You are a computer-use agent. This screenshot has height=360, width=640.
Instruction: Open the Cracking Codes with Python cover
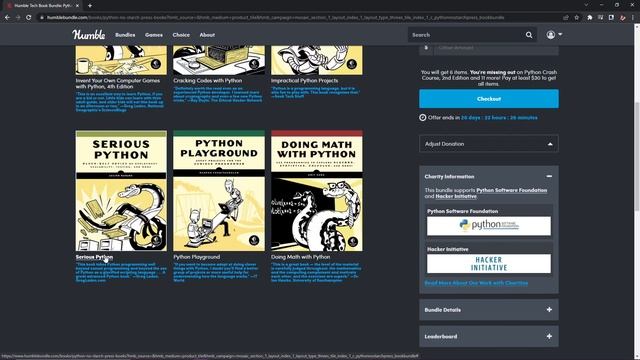[x=219, y=60]
